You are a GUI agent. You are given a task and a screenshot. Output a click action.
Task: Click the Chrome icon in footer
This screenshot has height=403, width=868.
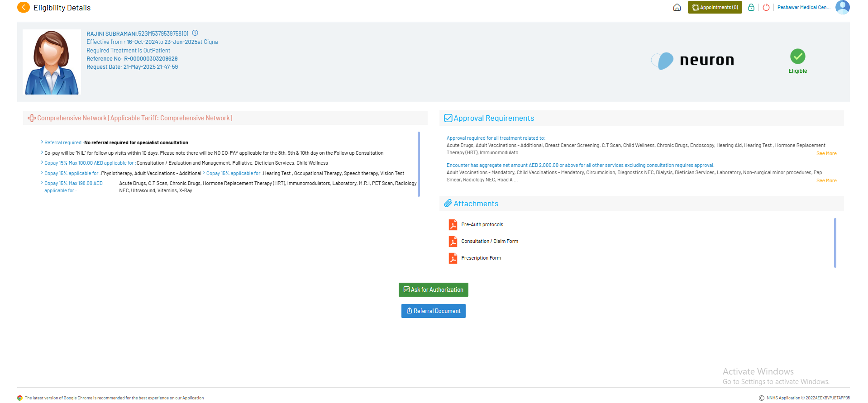click(x=20, y=398)
